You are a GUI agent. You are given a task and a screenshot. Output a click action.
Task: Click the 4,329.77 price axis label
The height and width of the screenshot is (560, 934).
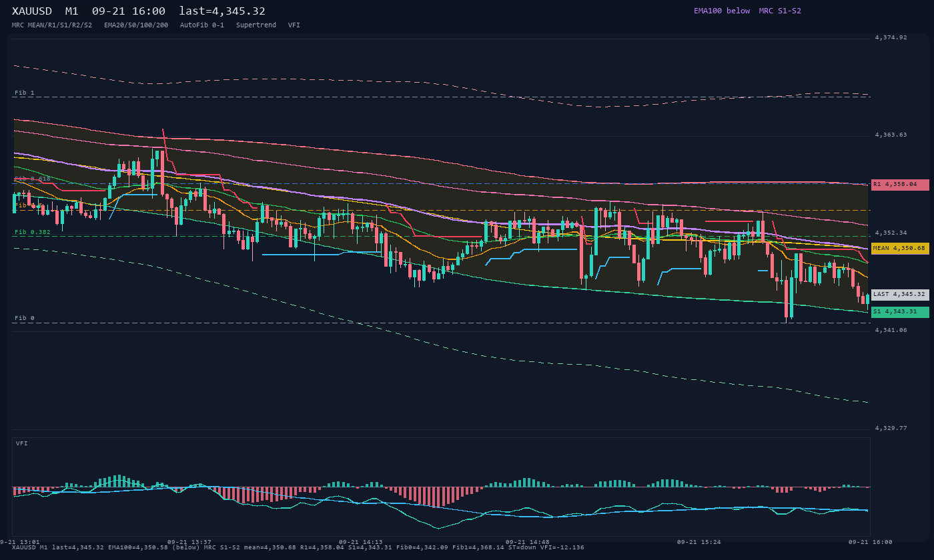(891, 428)
